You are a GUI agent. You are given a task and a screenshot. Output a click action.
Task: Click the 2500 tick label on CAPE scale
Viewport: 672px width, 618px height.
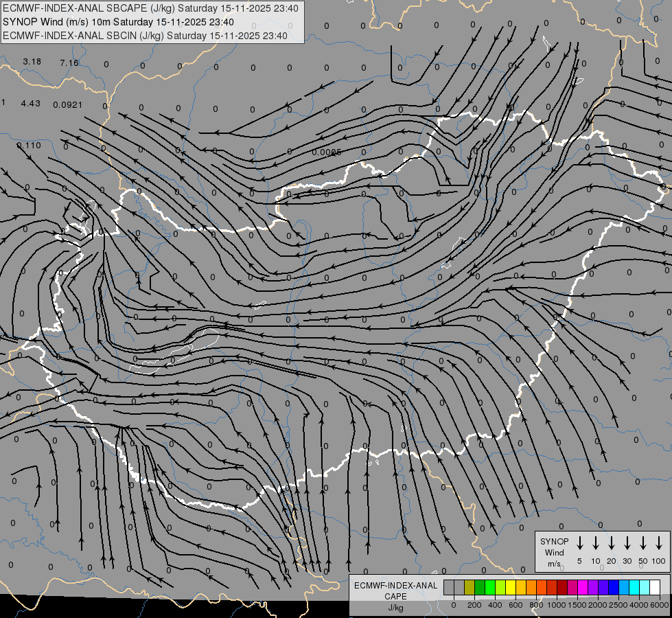click(x=618, y=605)
